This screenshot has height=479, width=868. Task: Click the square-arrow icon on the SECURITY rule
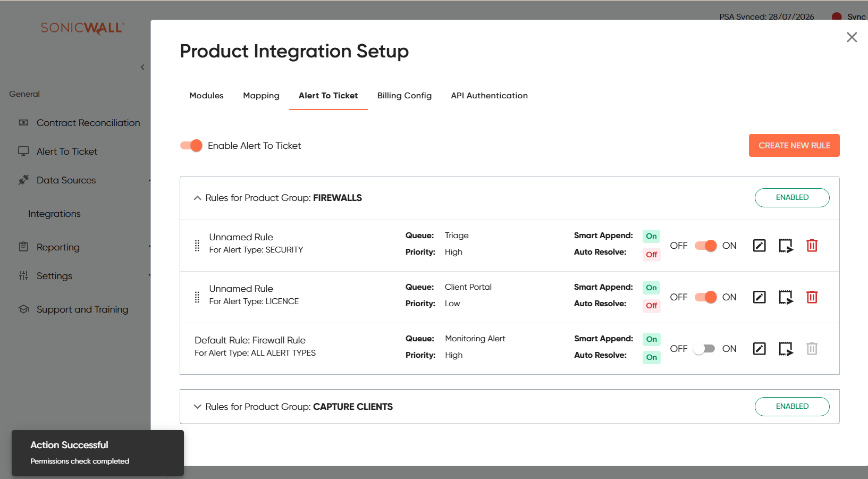point(786,246)
